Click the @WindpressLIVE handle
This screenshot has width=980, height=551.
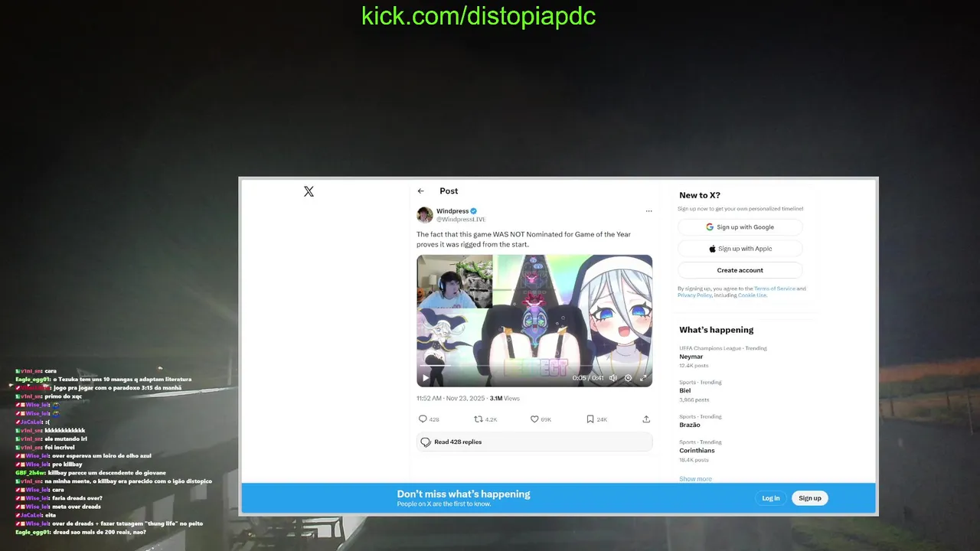pos(461,220)
